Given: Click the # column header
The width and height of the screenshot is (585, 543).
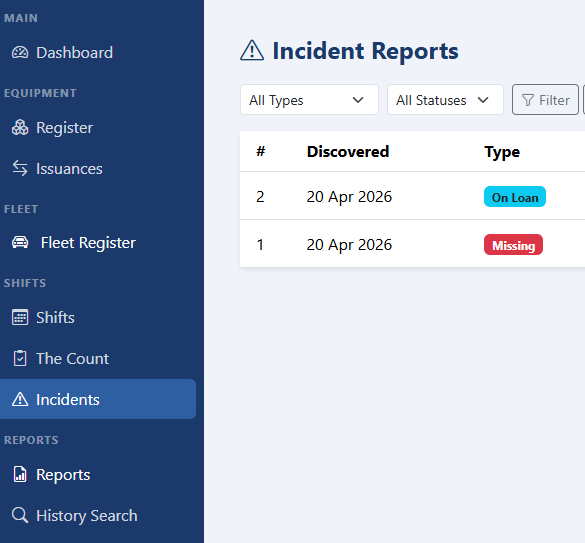Looking at the screenshot, I should tap(260, 152).
